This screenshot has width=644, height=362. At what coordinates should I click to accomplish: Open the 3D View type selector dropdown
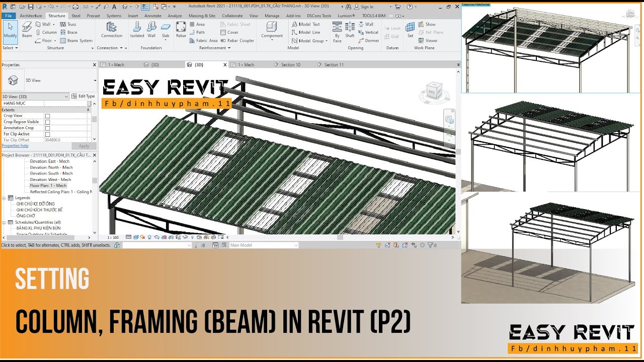click(95, 80)
